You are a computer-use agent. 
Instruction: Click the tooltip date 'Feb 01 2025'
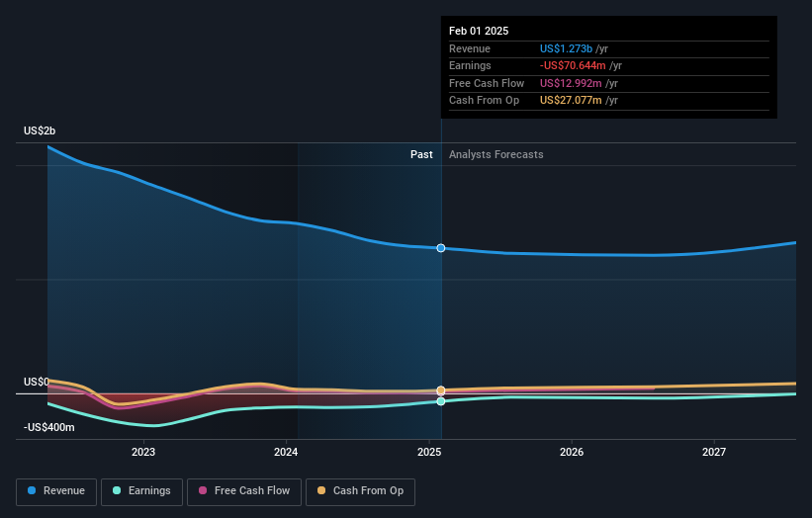[479, 31]
